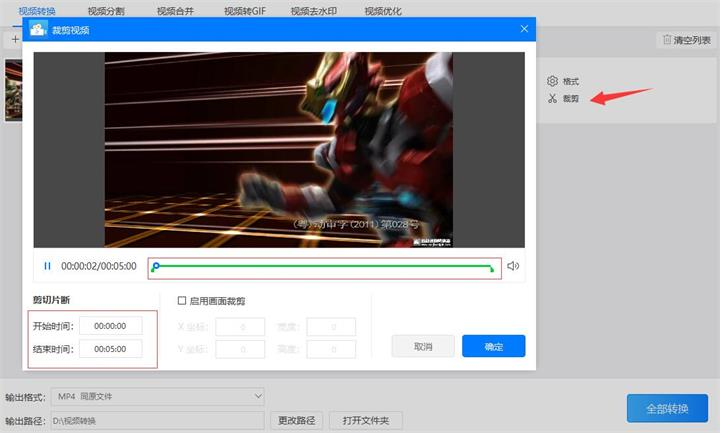Click the green end handle on timeline
Viewport: 720px width, 433px height.
[492, 269]
